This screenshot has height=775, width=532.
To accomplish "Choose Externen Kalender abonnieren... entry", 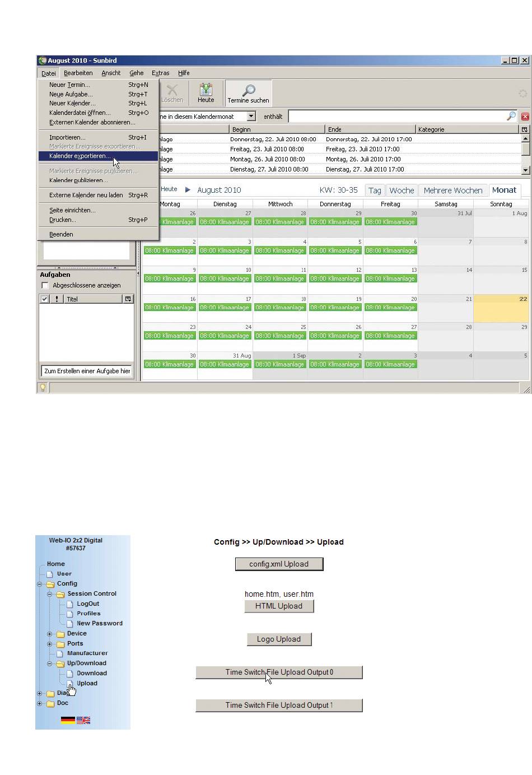I will click(98, 122).
